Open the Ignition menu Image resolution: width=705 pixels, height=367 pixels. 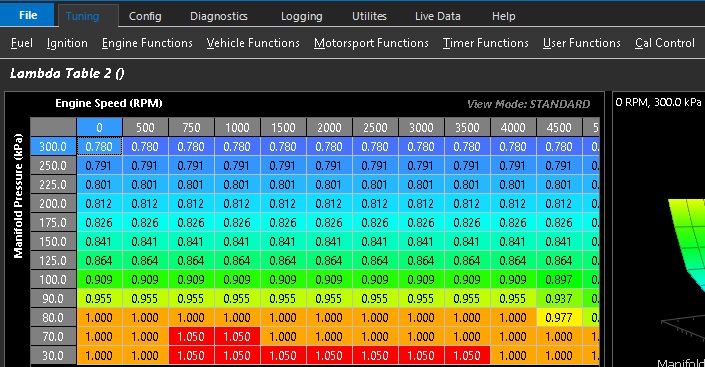pos(67,43)
